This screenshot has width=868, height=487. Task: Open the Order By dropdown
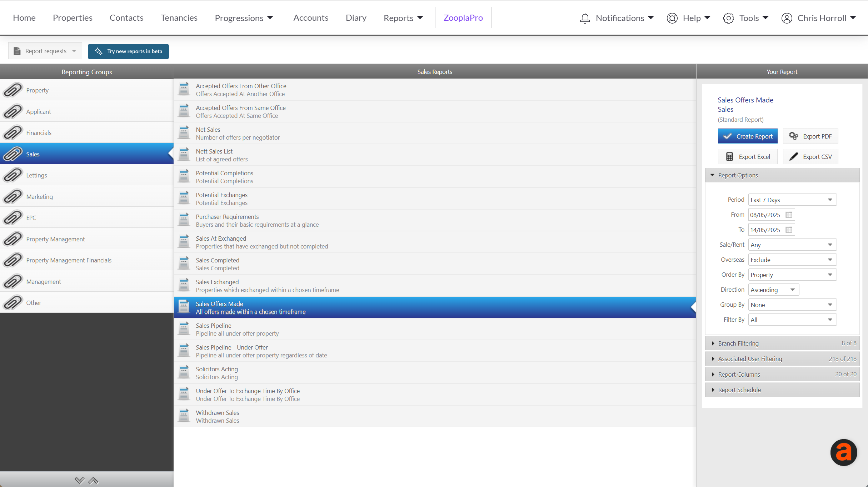[x=792, y=275]
